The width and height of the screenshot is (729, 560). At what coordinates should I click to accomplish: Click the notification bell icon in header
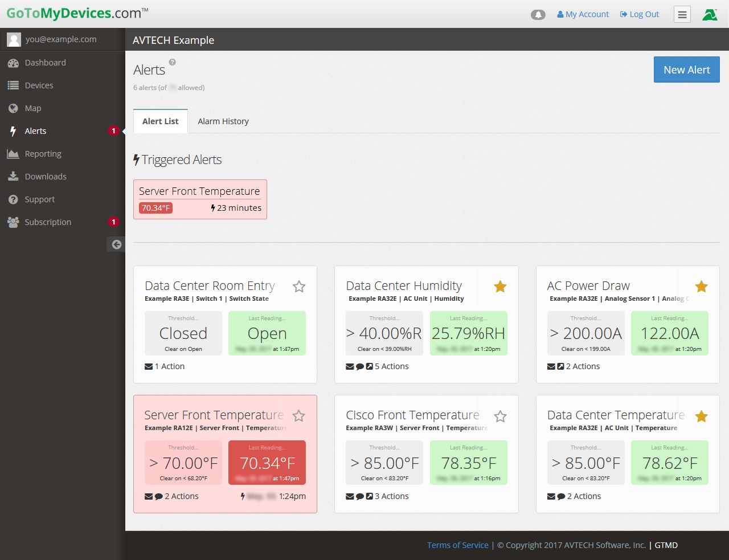pos(538,15)
